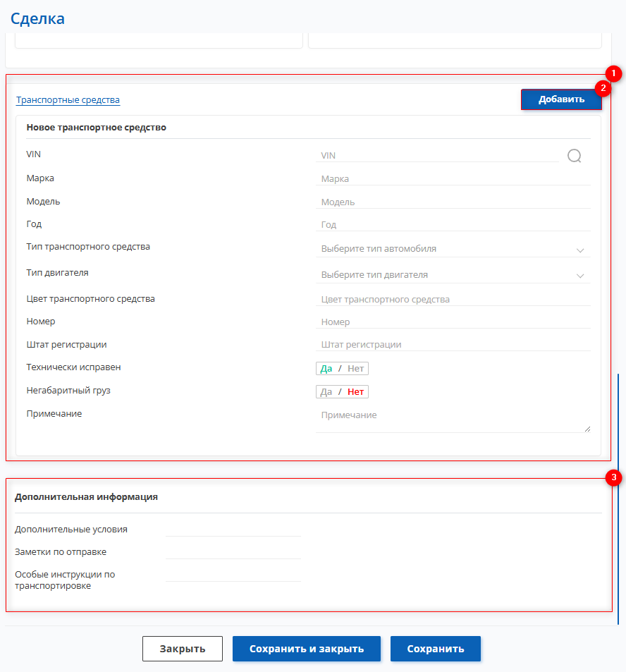
Task: Click into the Марка field
Action: (x=453, y=179)
